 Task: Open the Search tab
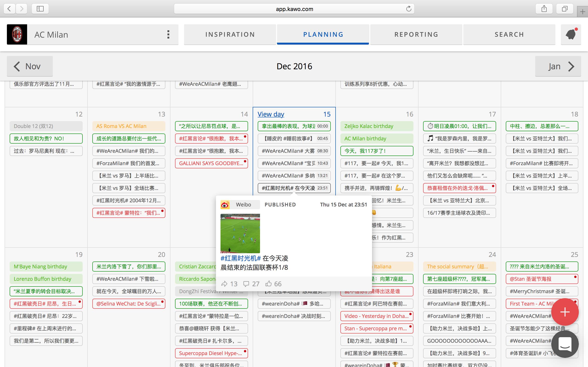(x=509, y=34)
